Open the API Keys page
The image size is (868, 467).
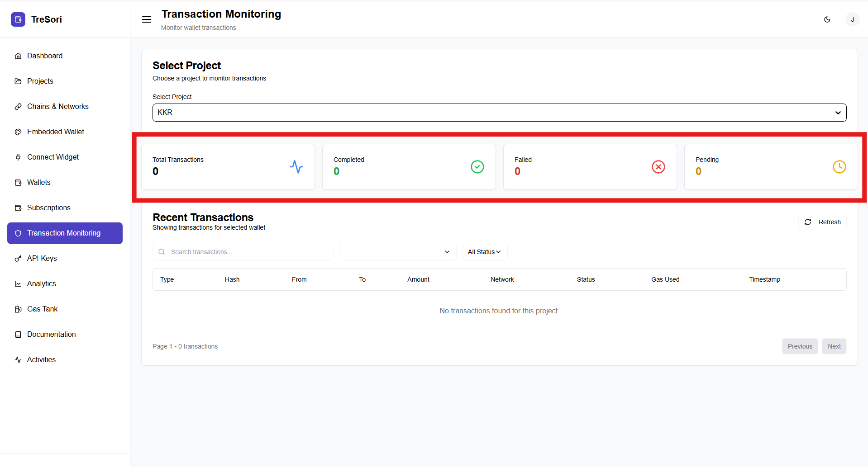42,259
